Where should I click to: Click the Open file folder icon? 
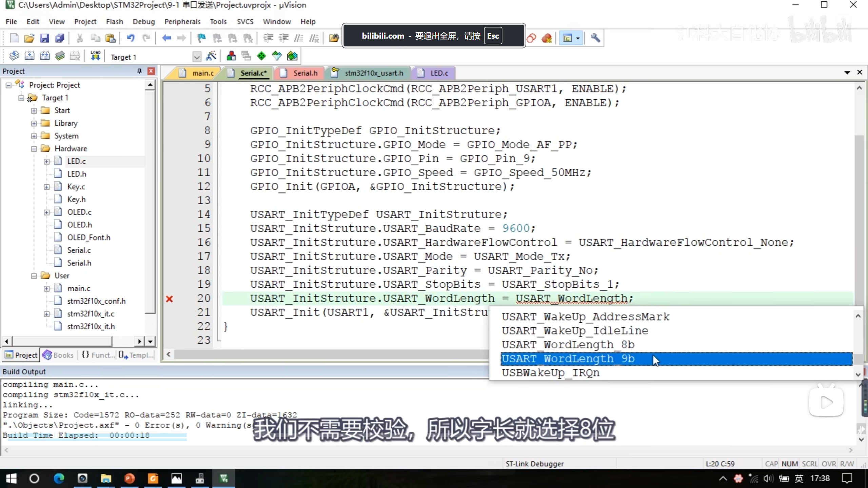coord(29,38)
